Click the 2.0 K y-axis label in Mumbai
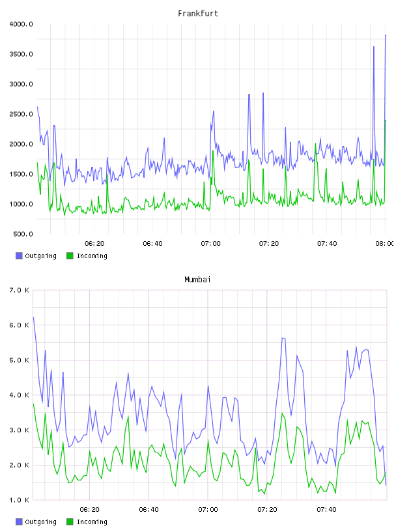Viewport: 396px width, 532px height. [19, 465]
